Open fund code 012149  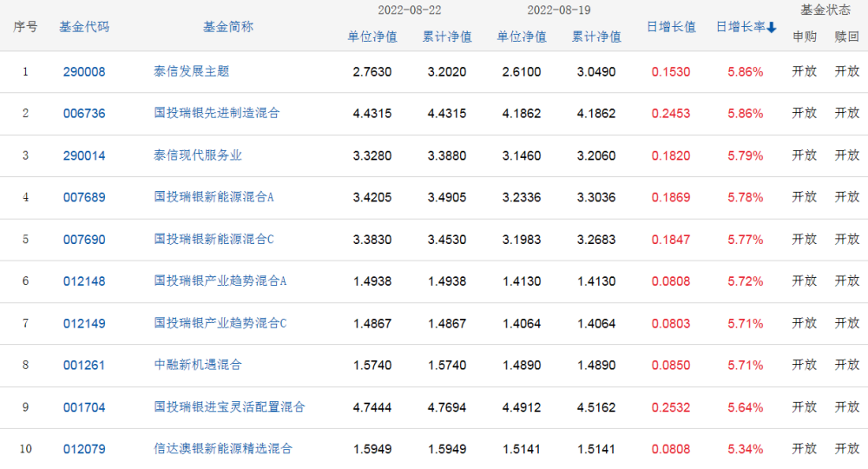tap(84, 323)
